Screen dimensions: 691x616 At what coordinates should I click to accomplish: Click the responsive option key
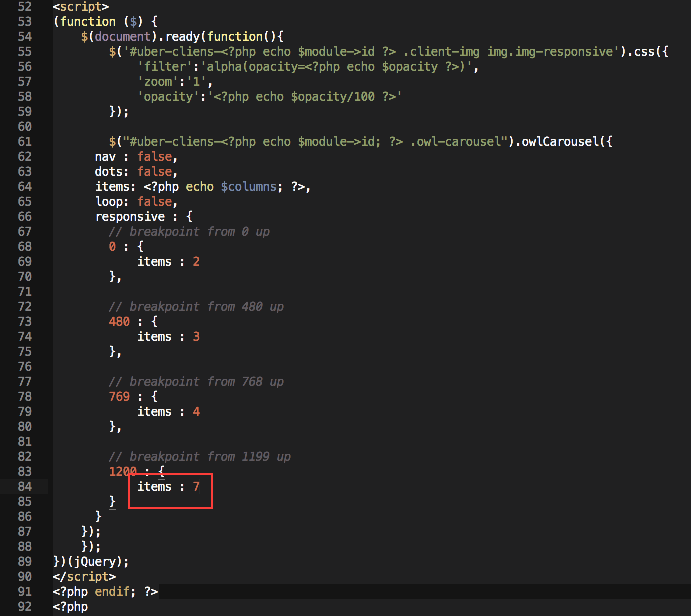pos(130,217)
